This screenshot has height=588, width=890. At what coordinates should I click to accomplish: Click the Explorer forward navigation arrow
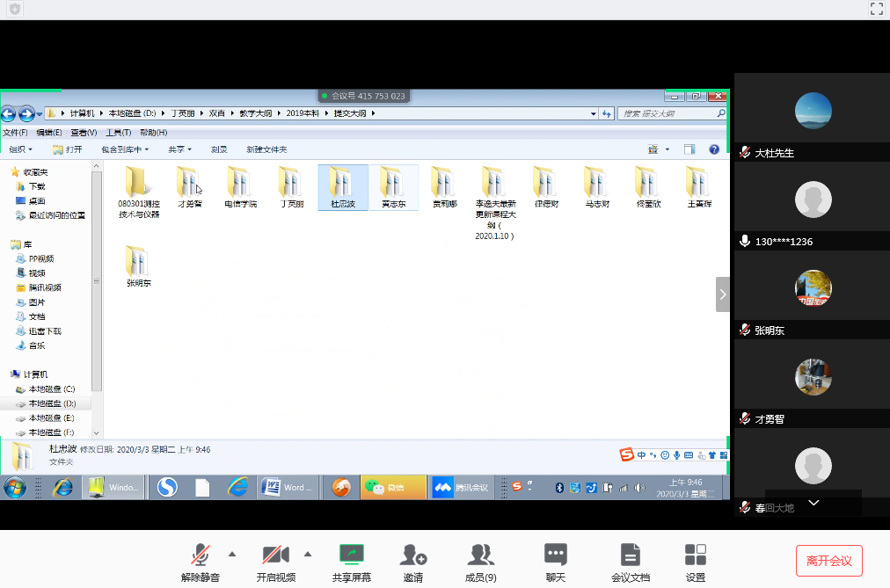pos(26,114)
